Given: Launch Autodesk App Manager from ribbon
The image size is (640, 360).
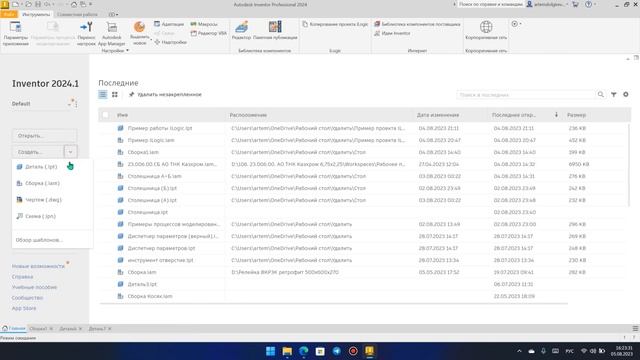Looking at the screenshot, I should [x=111, y=33].
